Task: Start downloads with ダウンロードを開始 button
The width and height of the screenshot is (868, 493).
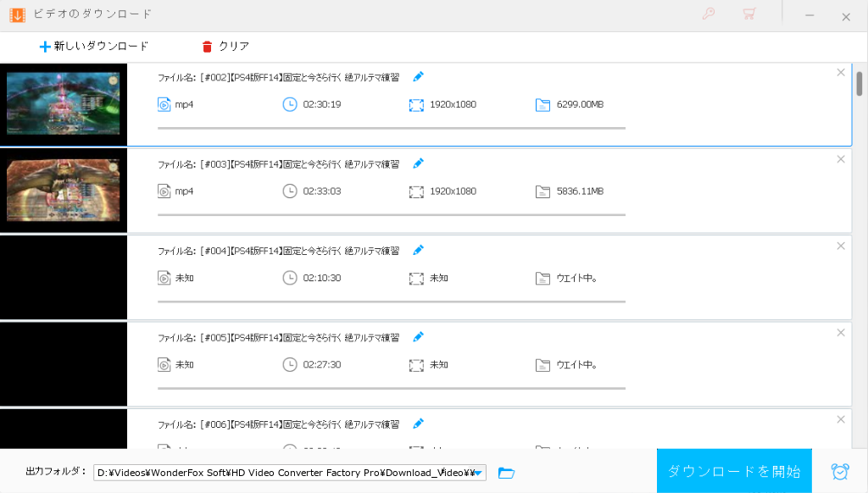Action: (734, 471)
